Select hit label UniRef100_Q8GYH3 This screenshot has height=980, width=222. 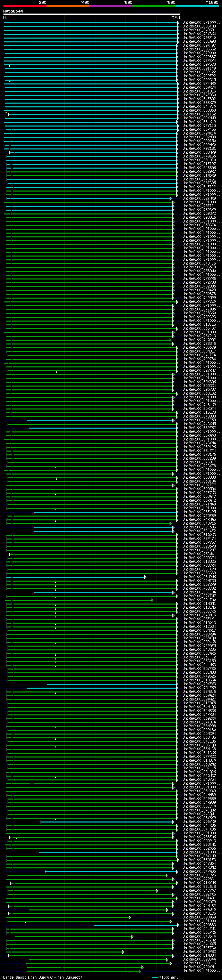point(199,26)
